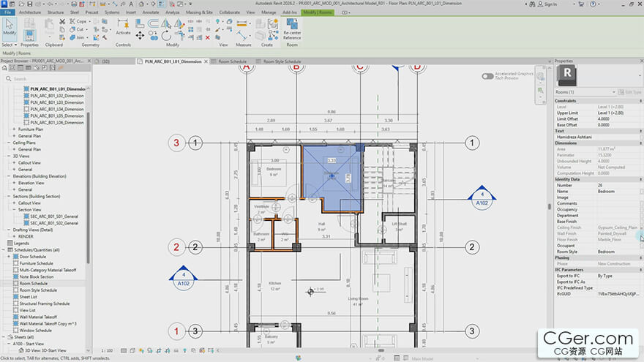Toggle checkbox beside PLN_ARC_B01_L06_Dimension view
The width and height of the screenshot is (644, 362).
27,122
